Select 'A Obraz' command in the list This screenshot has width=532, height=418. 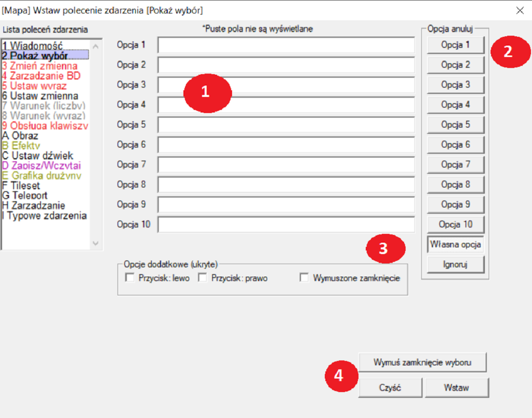[x=21, y=135]
